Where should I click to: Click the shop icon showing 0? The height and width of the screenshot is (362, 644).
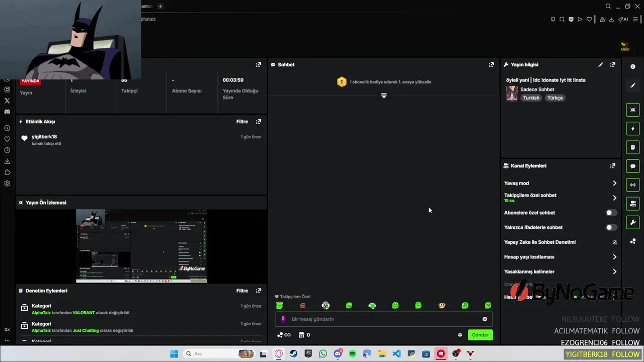[x=304, y=335]
